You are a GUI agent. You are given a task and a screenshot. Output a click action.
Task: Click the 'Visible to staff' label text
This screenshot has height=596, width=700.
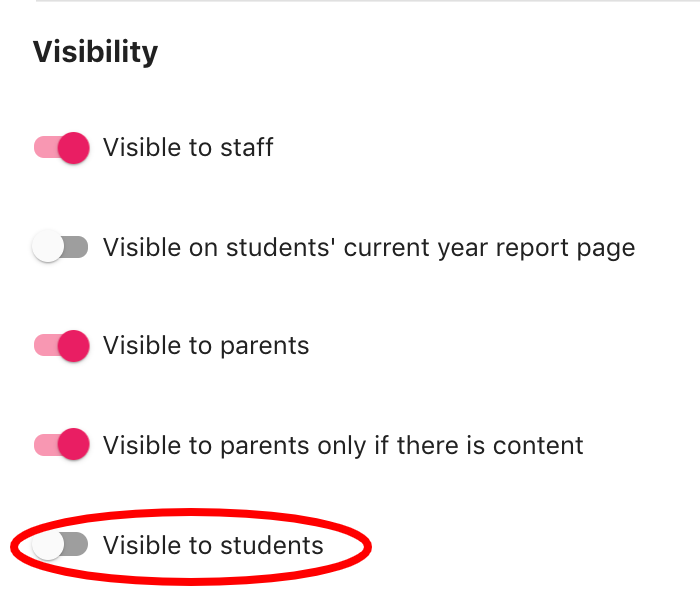pos(188,148)
